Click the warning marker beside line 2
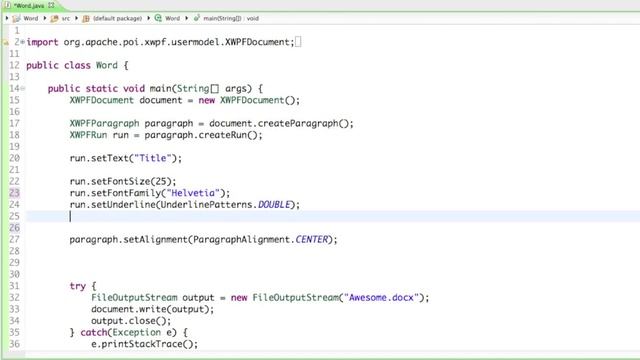Screen dimensions: 640x360 click(x=6, y=42)
